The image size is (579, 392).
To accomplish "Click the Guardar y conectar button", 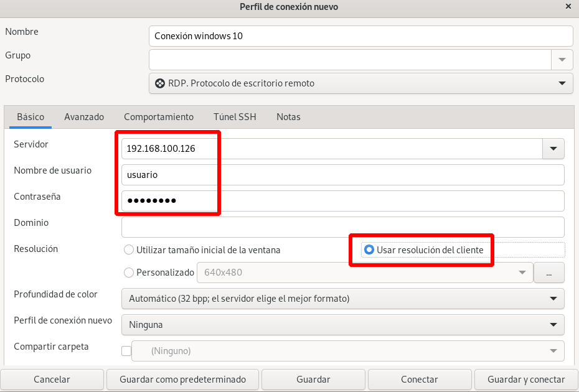I will [526, 380].
